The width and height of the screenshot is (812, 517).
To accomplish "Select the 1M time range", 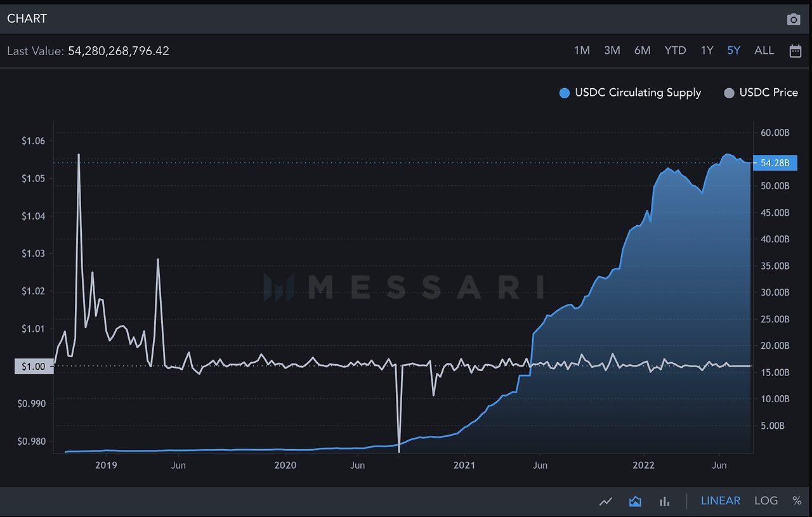I will tap(582, 51).
